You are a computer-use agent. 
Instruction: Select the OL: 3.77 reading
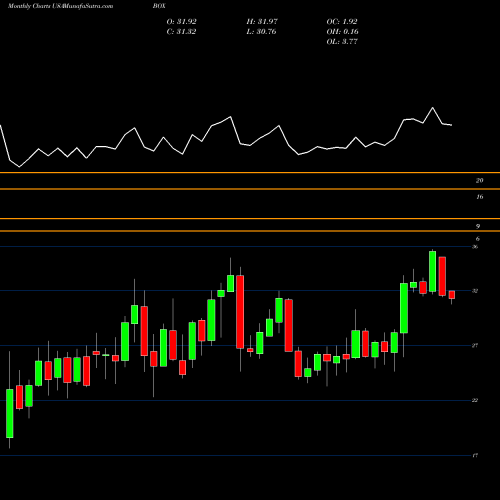click(342, 42)
